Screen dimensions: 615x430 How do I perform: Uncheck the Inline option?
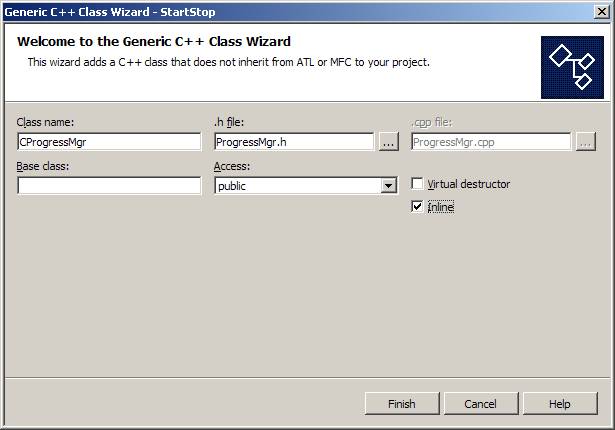[x=417, y=206]
